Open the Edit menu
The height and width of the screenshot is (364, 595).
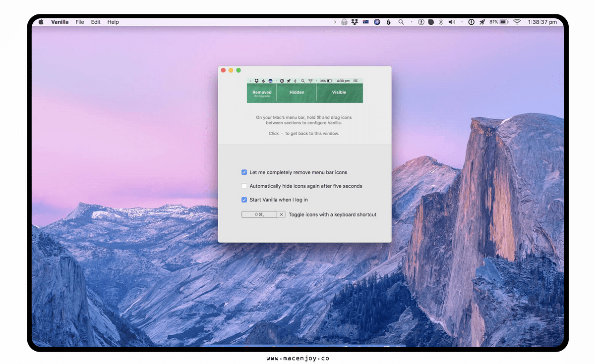coord(96,22)
